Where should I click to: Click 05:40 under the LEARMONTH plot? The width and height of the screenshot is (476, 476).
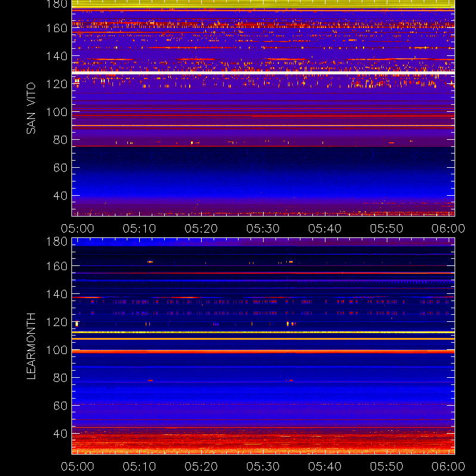(x=325, y=466)
